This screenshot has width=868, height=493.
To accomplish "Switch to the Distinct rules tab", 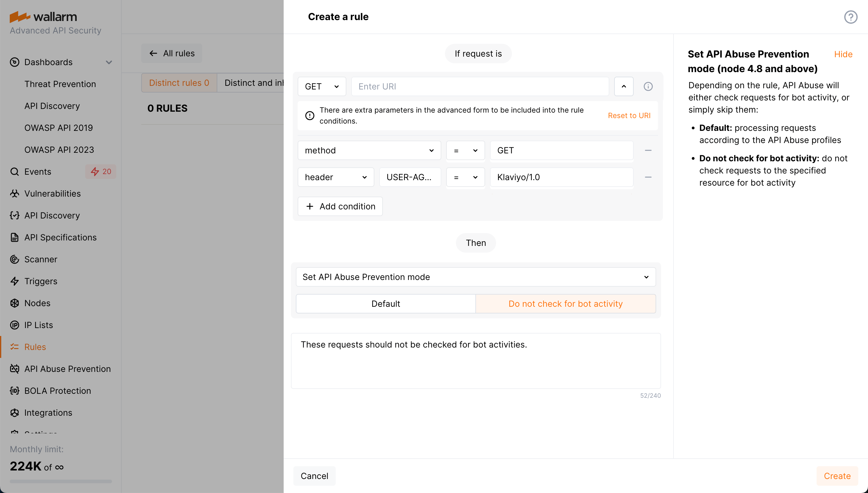I will pos(179,82).
